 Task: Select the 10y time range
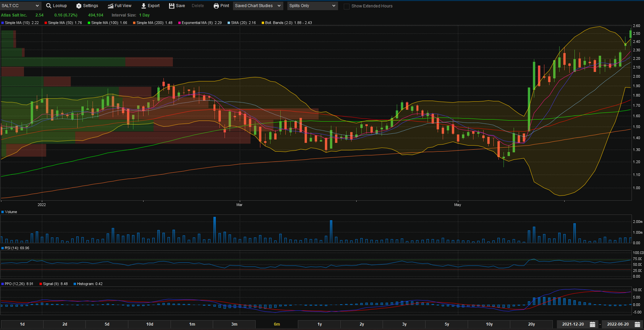(x=489, y=324)
